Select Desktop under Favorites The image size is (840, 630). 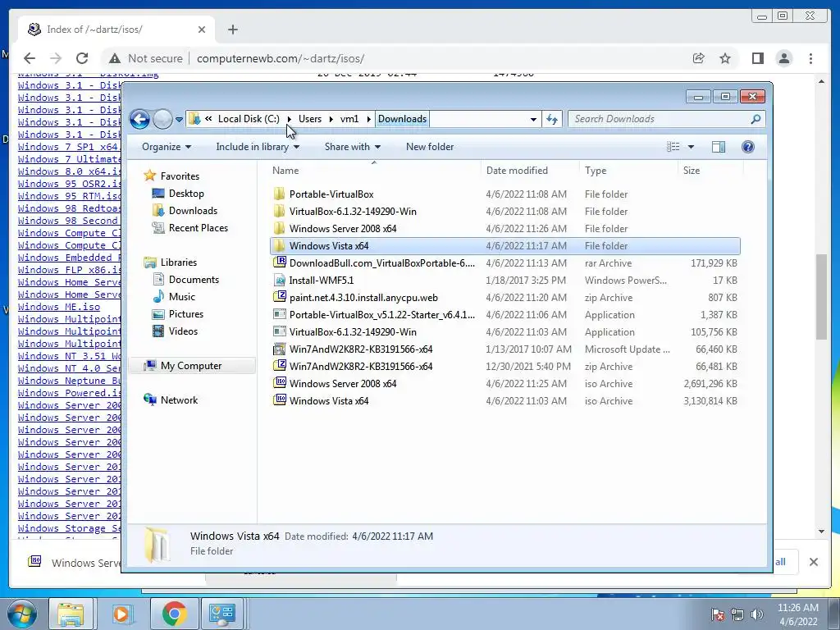tap(186, 194)
